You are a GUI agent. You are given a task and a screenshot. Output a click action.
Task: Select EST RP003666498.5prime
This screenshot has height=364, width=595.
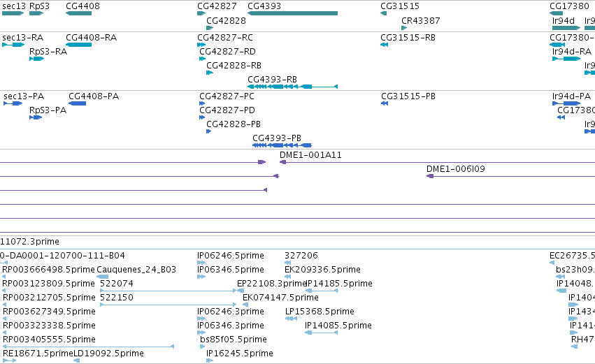(48, 270)
